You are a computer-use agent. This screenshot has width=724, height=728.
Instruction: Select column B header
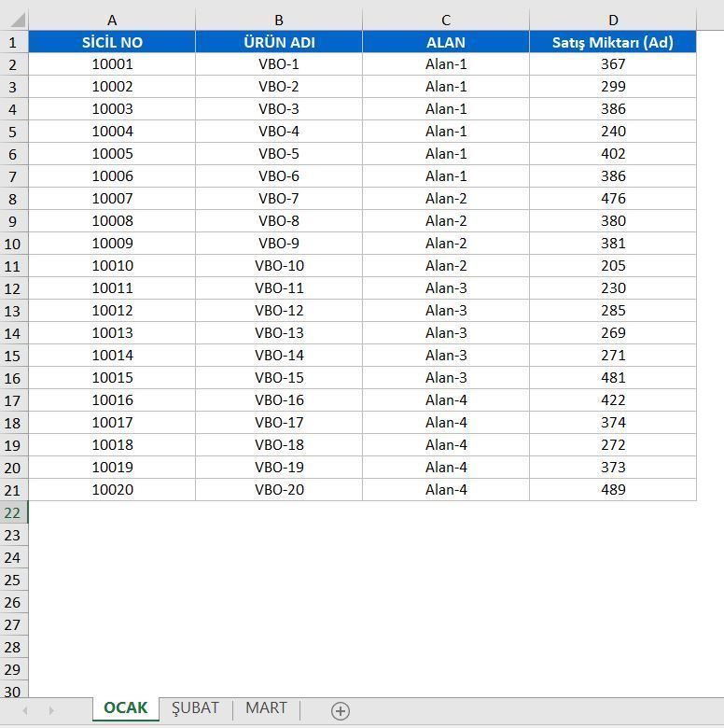tap(279, 20)
